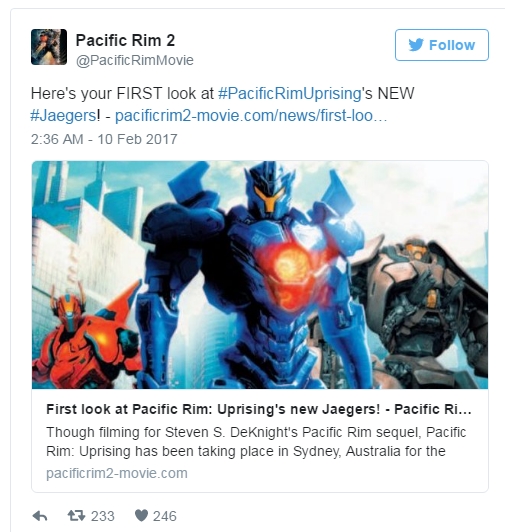This screenshot has height=532, width=505.
Task: View the 233 retweets count
Action: [102, 516]
